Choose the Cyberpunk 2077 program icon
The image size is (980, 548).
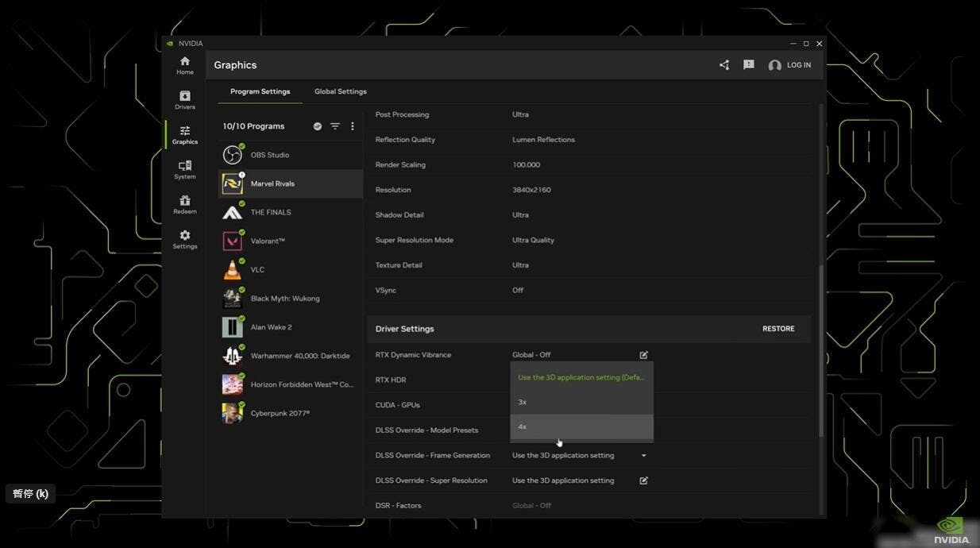pos(233,413)
